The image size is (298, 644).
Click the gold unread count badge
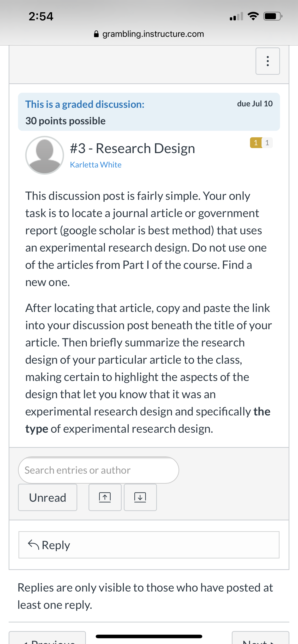click(x=256, y=143)
